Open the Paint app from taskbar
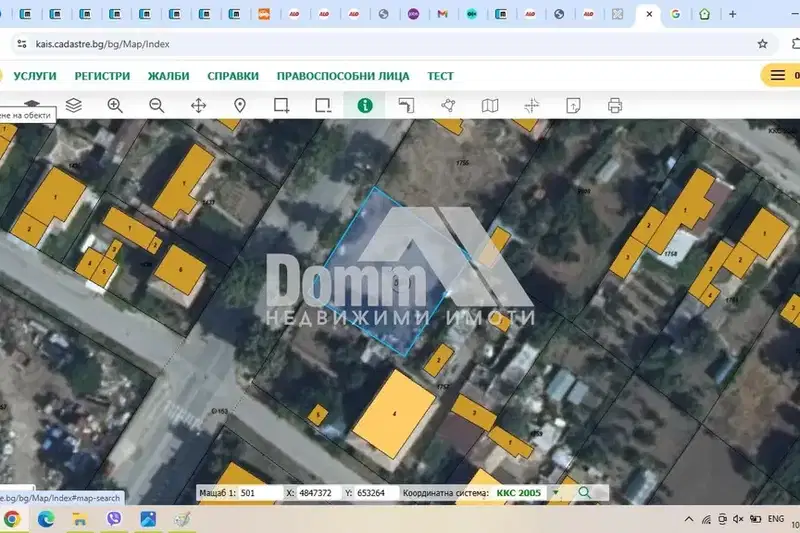 (x=182, y=519)
